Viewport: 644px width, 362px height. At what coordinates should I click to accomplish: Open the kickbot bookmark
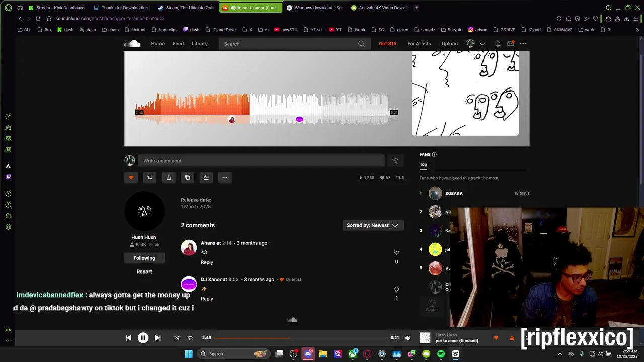(135, 30)
